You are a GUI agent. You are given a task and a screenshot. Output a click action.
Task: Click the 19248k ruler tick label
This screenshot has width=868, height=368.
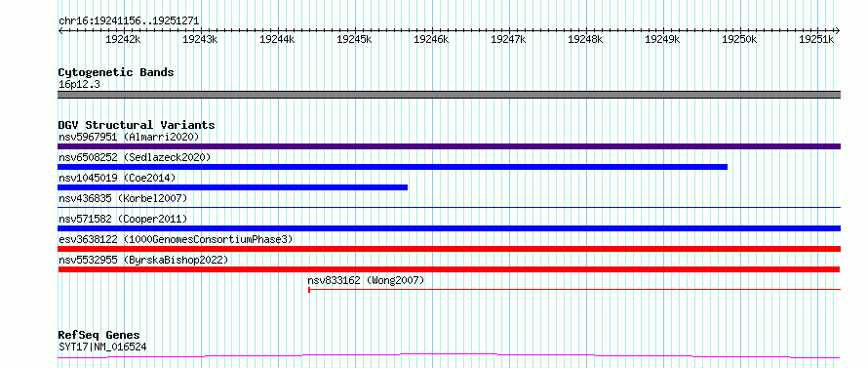[x=586, y=39]
